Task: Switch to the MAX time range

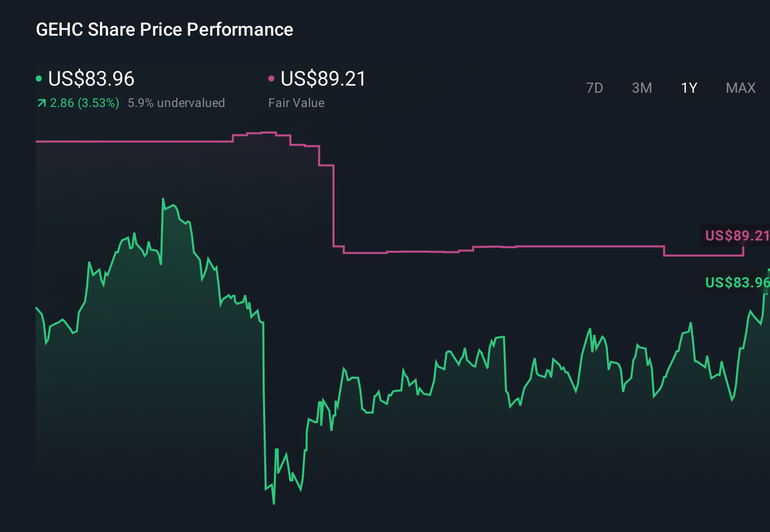Action: coord(740,88)
